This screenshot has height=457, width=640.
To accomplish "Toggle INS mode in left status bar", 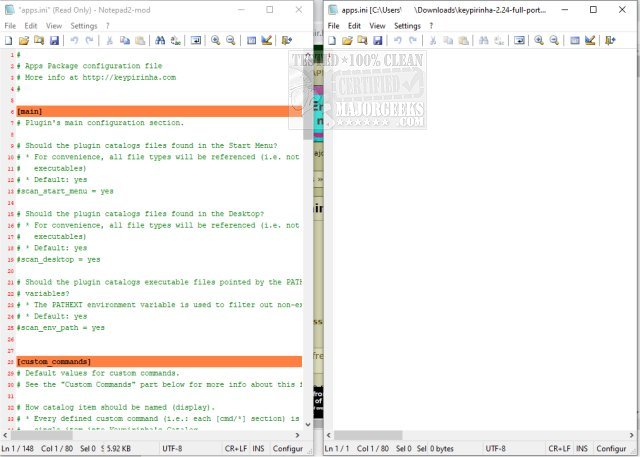I will click(x=258, y=448).
